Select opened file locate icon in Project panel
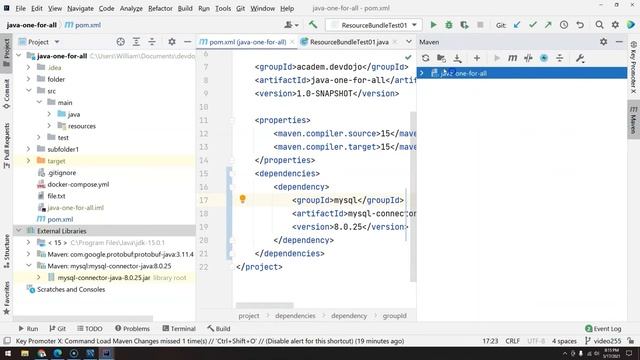The width and height of the screenshot is (640, 360). [120, 42]
